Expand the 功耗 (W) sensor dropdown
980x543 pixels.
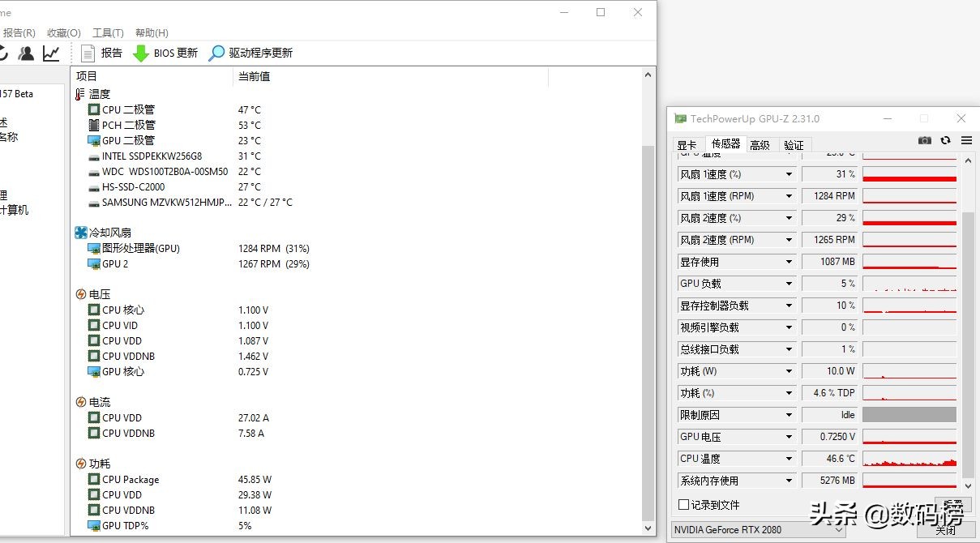pyautogui.click(x=789, y=371)
